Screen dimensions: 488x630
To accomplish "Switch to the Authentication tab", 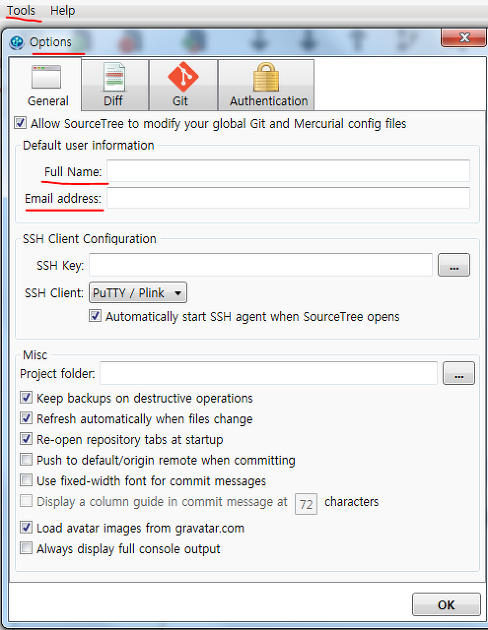I will point(266,84).
